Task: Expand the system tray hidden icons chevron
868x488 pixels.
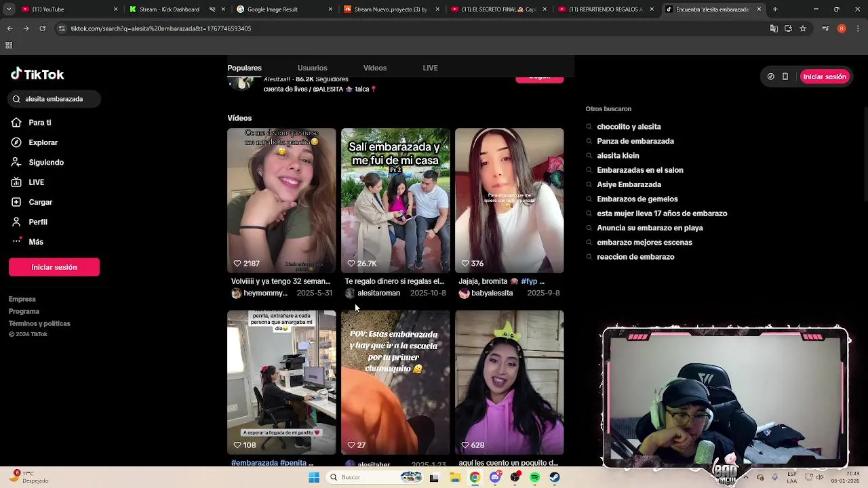Action: [x=747, y=477]
